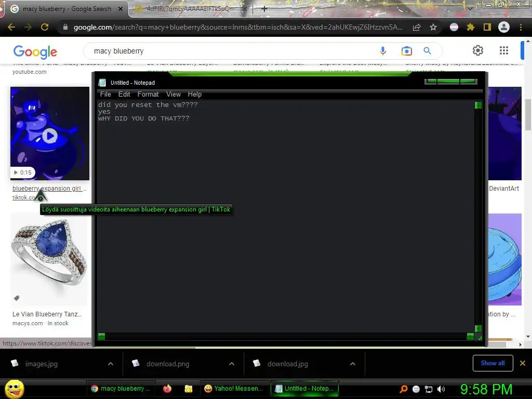Image resolution: width=532 pixels, height=399 pixels.
Task: Click the orange magnifier tray icon
Action: pos(403,389)
